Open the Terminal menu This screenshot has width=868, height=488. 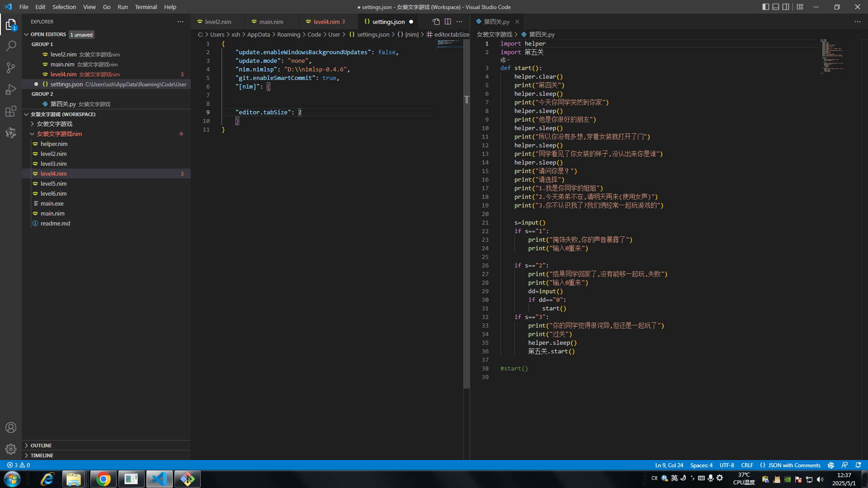(x=146, y=7)
